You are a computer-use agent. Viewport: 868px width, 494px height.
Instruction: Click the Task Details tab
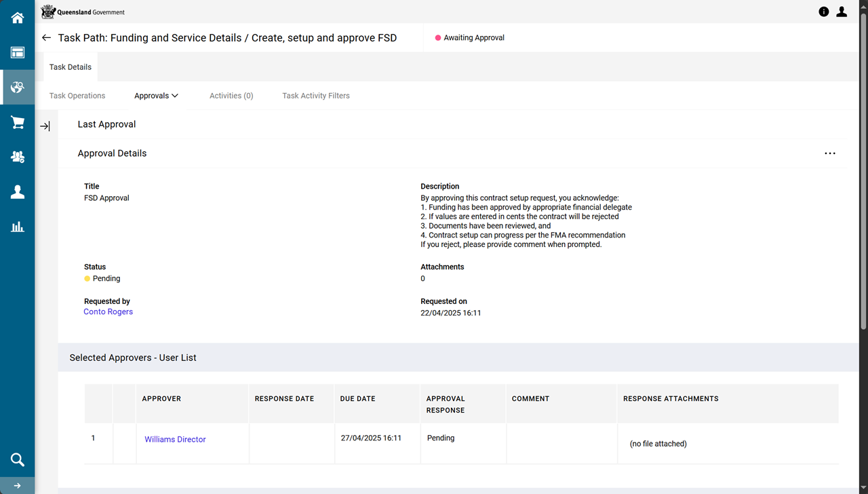[x=71, y=67]
